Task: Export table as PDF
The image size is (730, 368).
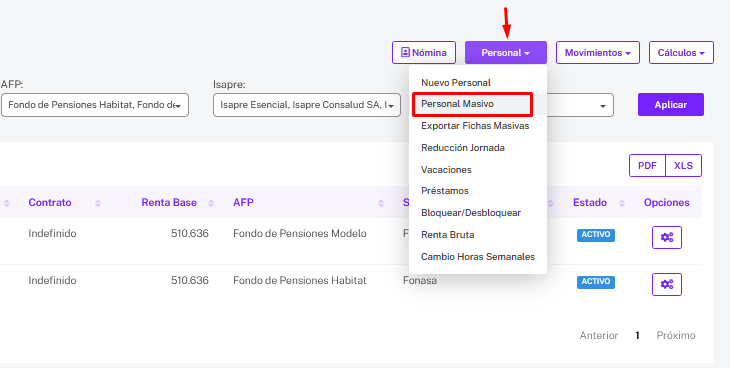Action: [x=647, y=165]
